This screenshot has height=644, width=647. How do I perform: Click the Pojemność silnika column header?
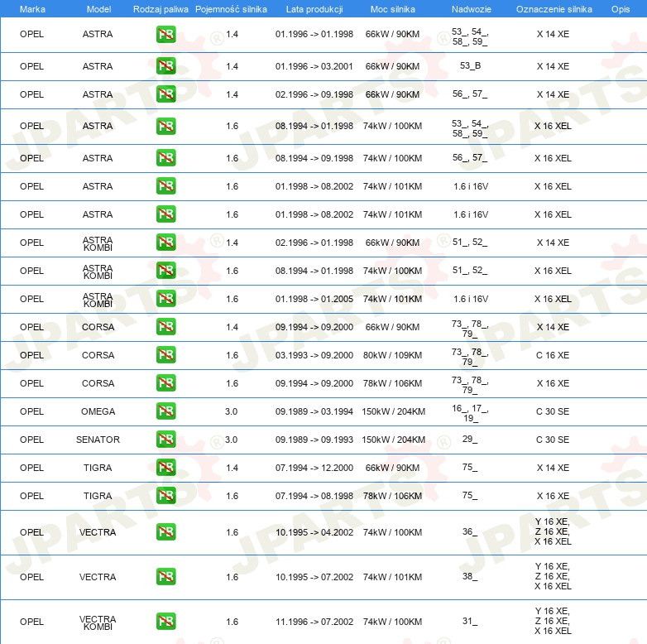point(231,9)
